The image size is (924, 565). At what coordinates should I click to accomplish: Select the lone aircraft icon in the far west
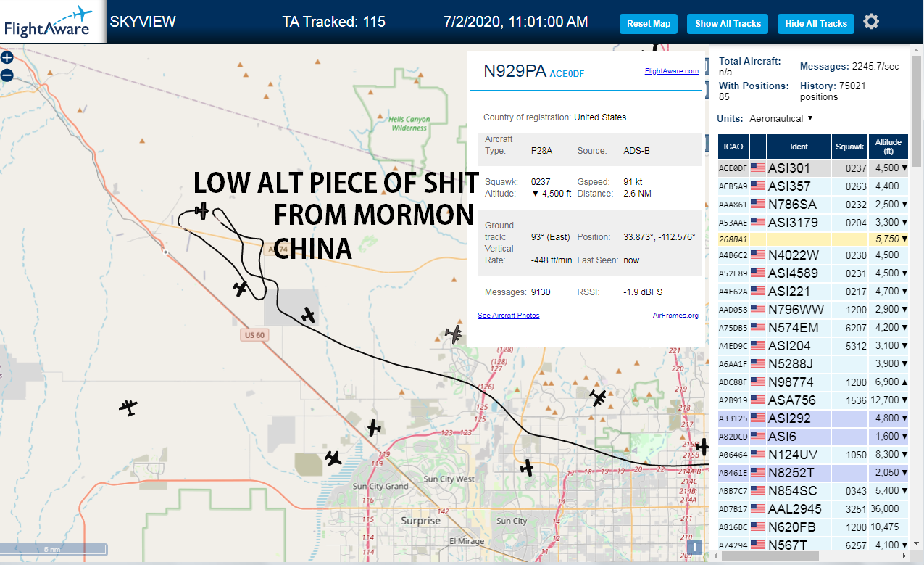pyautogui.click(x=128, y=408)
